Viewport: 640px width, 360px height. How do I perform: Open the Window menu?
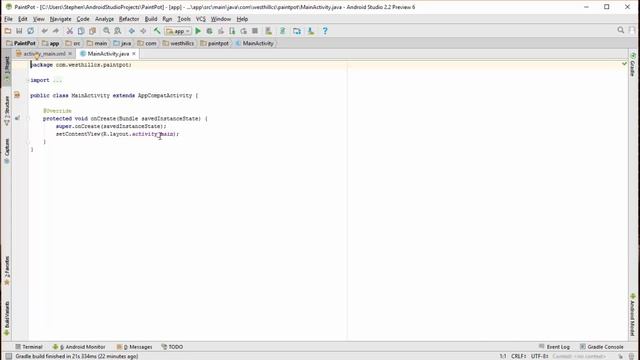click(x=221, y=19)
